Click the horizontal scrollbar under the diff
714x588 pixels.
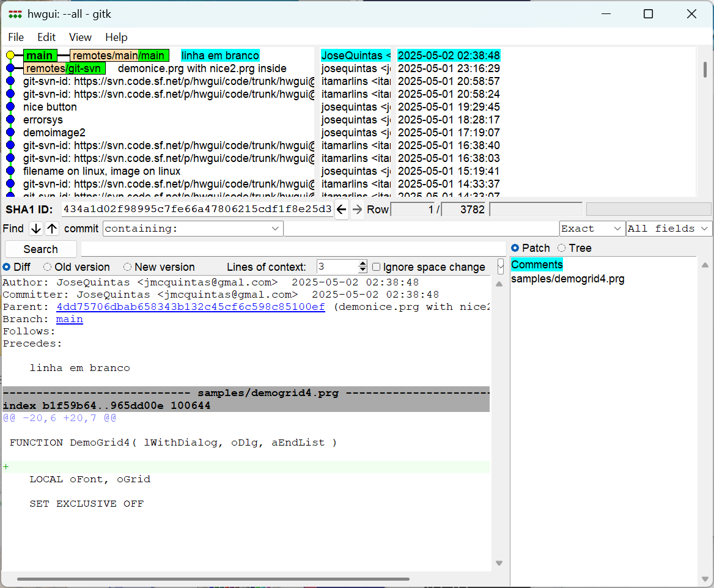click(213, 579)
